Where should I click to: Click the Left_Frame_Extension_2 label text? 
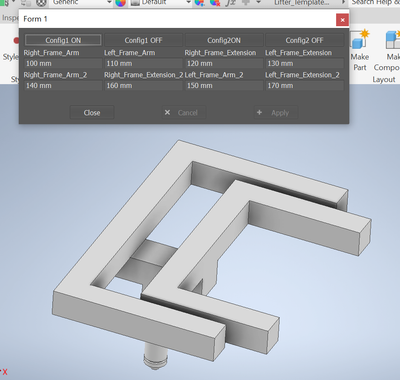(x=302, y=75)
